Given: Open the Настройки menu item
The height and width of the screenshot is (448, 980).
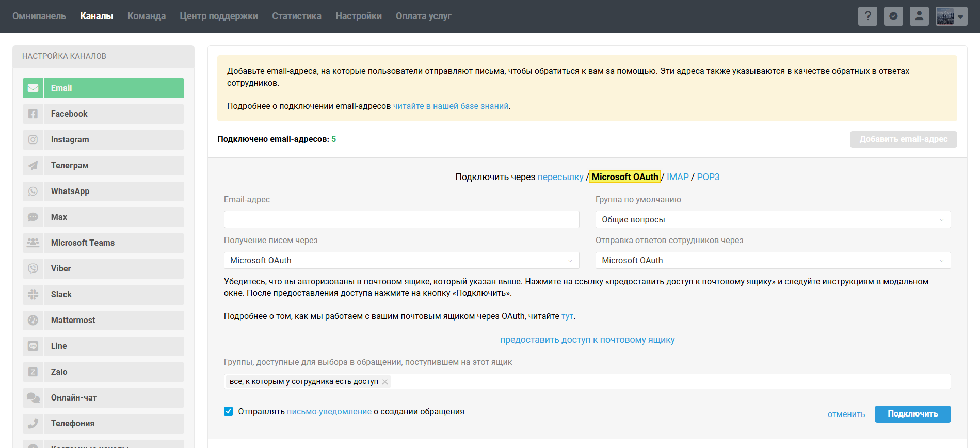Looking at the screenshot, I should (x=358, y=16).
